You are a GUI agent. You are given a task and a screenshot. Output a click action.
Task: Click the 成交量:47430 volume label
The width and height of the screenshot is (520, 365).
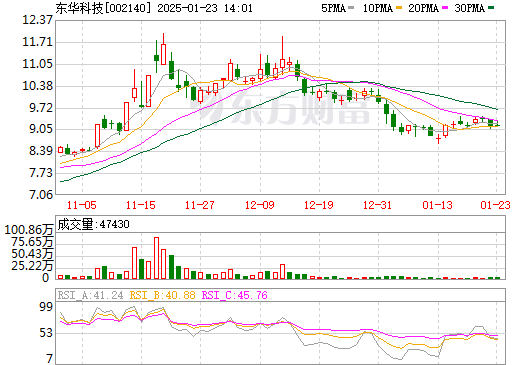[93, 224]
